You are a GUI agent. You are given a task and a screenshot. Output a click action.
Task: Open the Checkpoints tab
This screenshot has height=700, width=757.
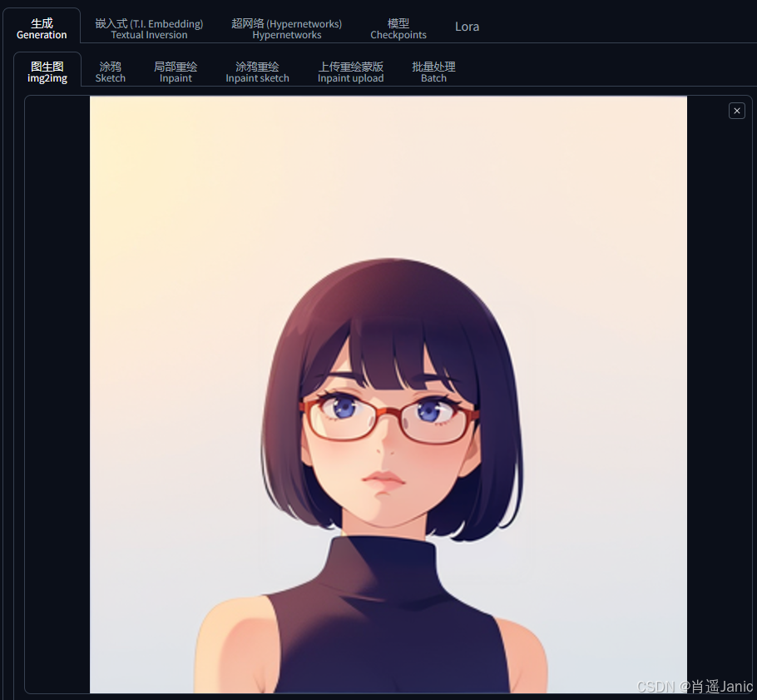398,28
